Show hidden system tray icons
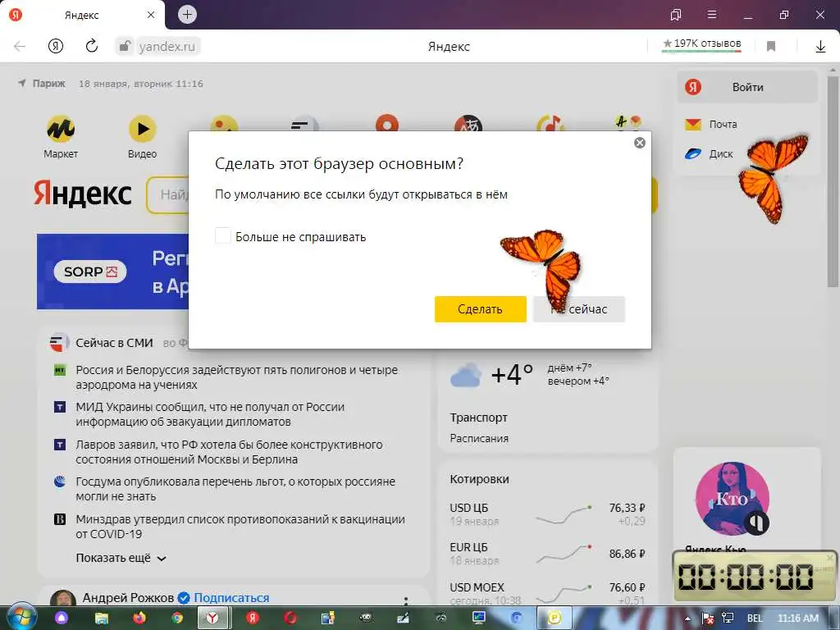Viewport: 840px width, 630px height. click(x=687, y=619)
